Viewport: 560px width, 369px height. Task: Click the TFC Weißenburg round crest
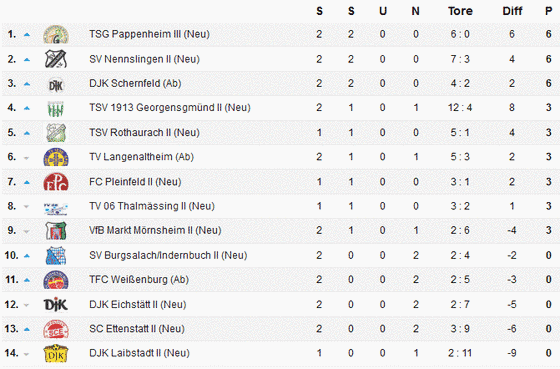coord(56,280)
